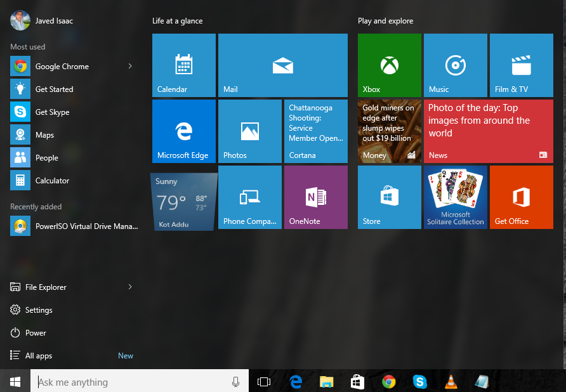The width and height of the screenshot is (566, 392).
Task: Launch the OneNote tile
Action: pyautogui.click(x=316, y=197)
